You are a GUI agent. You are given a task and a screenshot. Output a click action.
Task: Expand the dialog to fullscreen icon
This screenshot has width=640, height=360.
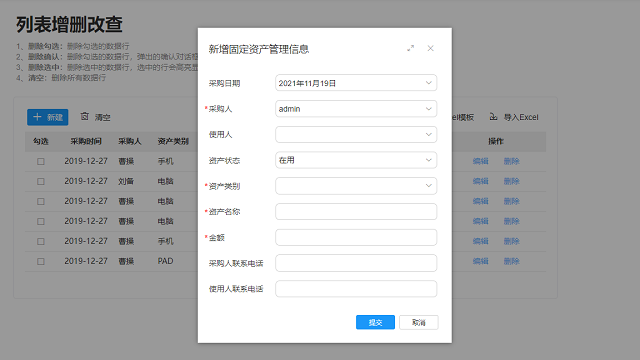click(410, 48)
